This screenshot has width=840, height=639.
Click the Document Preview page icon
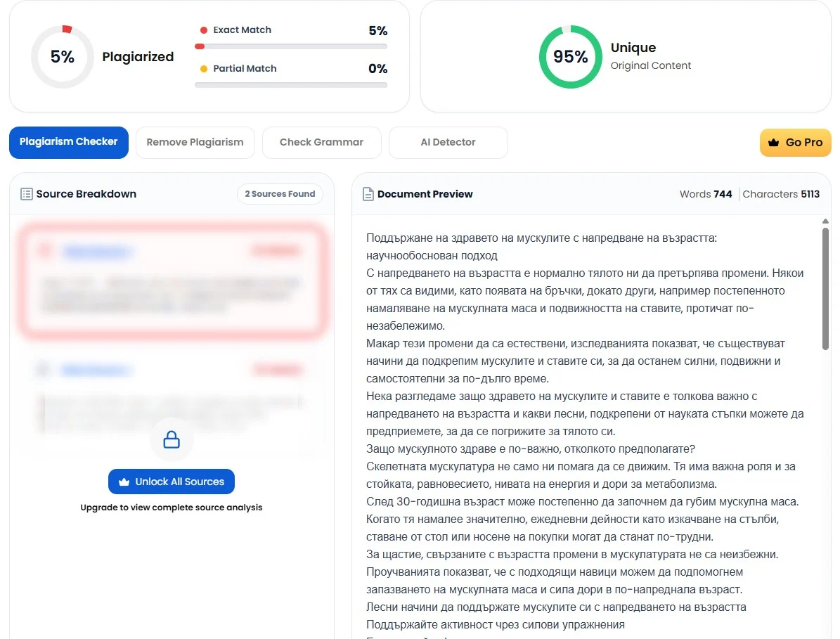tap(368, 194)
